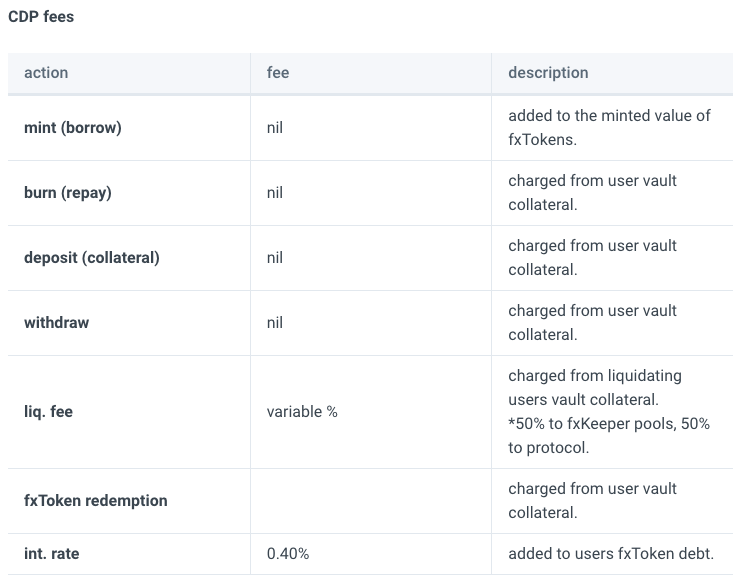Click the 'CDP fees' heading
Screen dimensions: 746x577
pyautogui.click(x=41, y=17)
